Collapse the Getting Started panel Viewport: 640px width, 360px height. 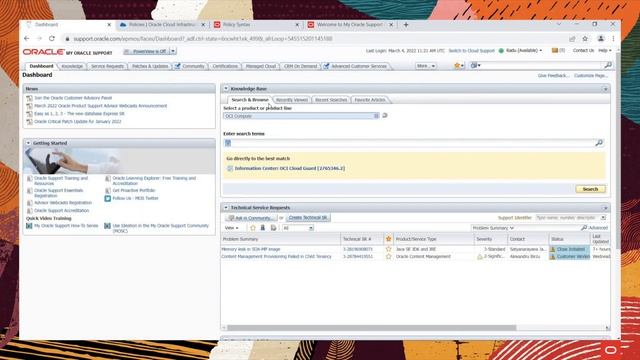point(28,143)
